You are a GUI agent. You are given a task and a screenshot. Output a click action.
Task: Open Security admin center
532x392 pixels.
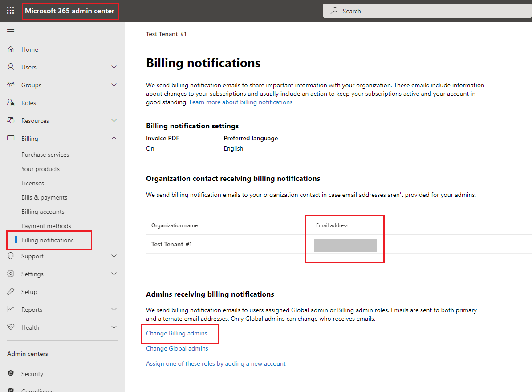click(x=32, y=374)
